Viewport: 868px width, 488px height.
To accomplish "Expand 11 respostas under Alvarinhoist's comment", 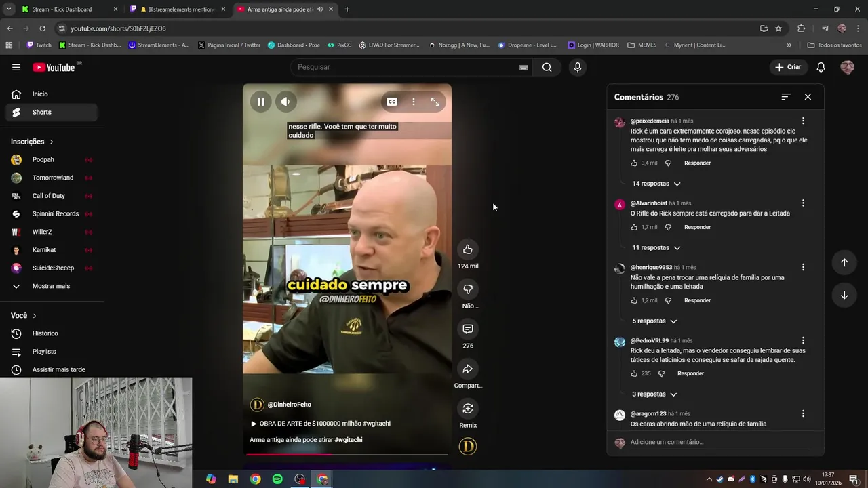I will tap(656, 248).
